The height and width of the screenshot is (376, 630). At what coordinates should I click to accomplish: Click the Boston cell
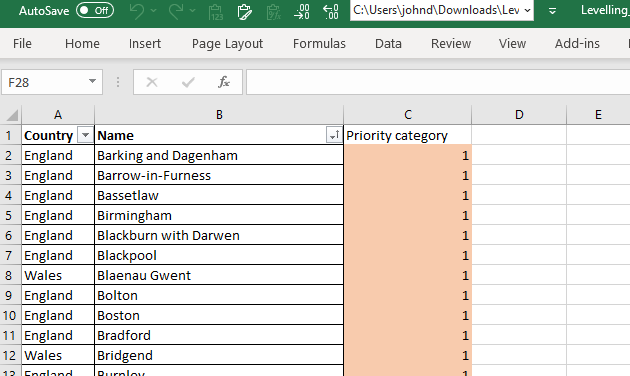(x=219, y=315)
